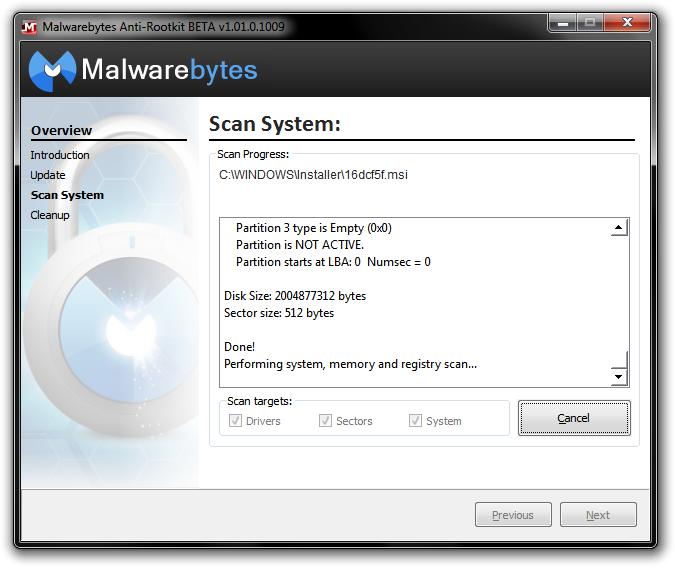Proceed with the Next button
The image size is (675, 568).
pyautogui.click(x=598, y=515)
